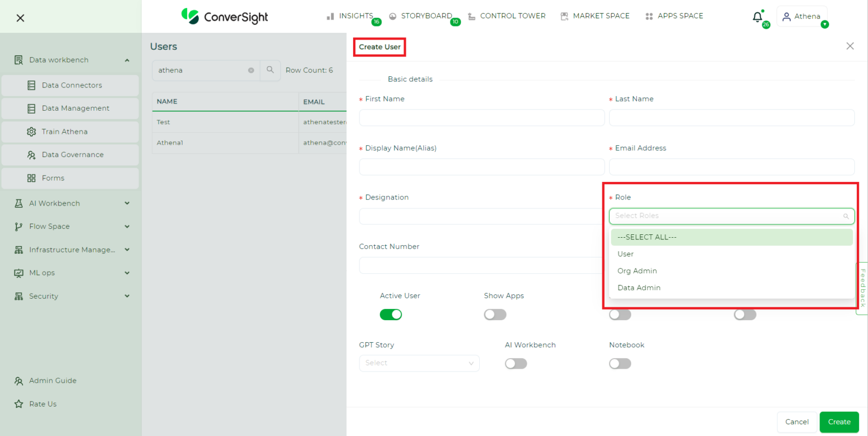
Task: Select the Data Admin role option
Action: point(731,288)
